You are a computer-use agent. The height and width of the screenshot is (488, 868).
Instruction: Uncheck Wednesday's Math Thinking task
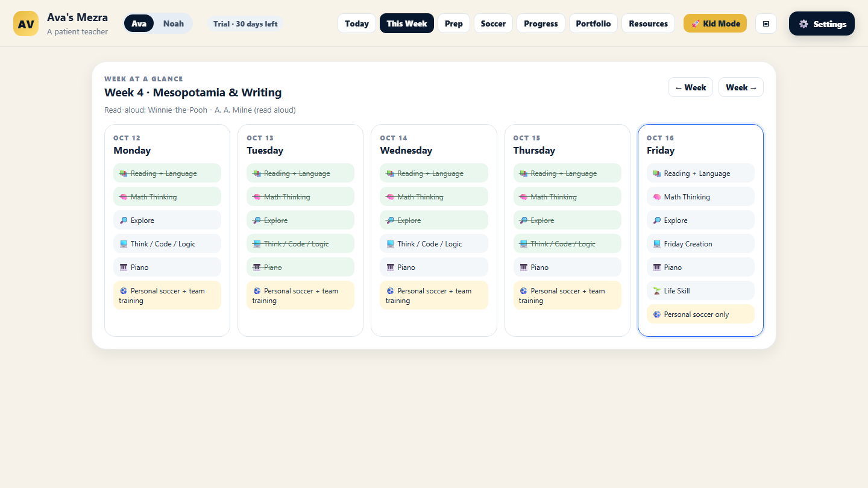pos(433,197)
